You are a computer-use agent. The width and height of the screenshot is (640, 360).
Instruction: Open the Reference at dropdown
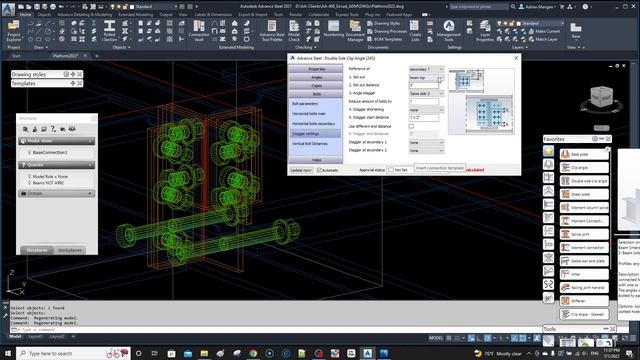point(426,69)
